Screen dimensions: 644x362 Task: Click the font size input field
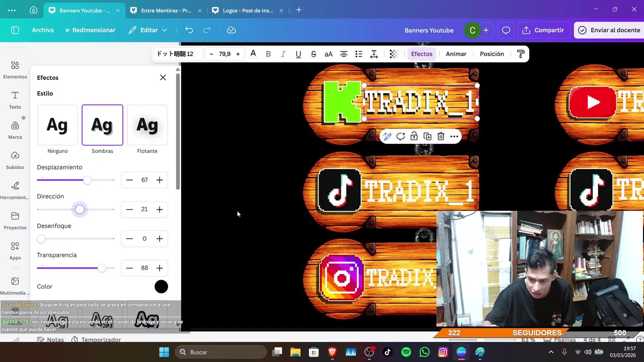point(225,54)
